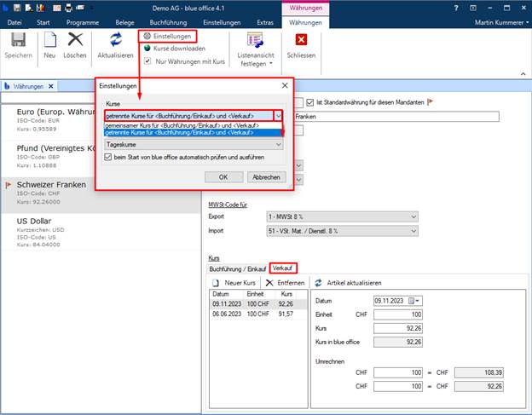Image resolution: width=532 pixels, height=415 pixels.
Task: Click the ribbon display options icon beside help
Action: coord(473,8)
